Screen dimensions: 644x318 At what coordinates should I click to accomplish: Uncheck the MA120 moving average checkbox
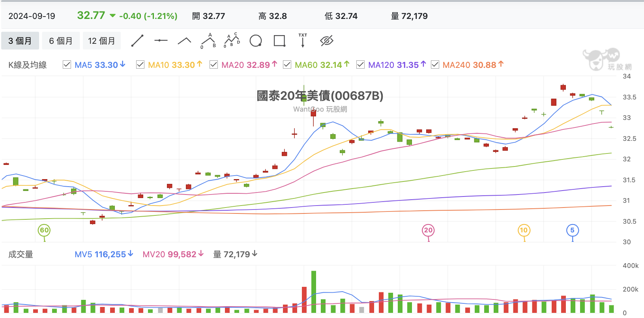(x=360, y=65)
